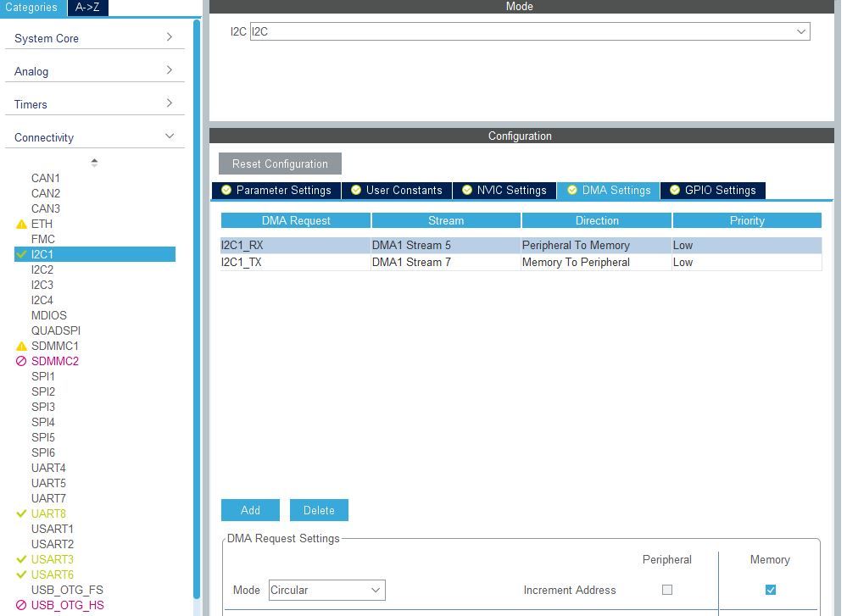Select SPI1 in the peripheral list
Screen dimensions: 847x616
coord(43,376)
